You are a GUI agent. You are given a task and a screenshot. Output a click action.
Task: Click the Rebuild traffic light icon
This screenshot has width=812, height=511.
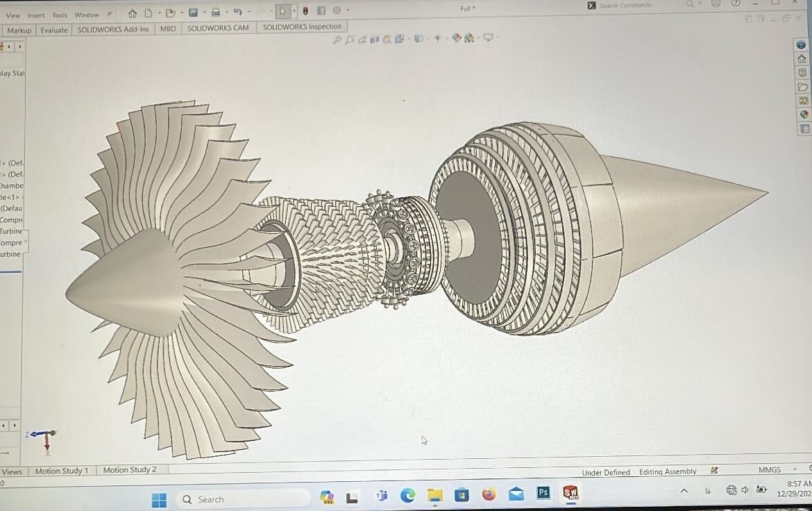pos(305,11)
